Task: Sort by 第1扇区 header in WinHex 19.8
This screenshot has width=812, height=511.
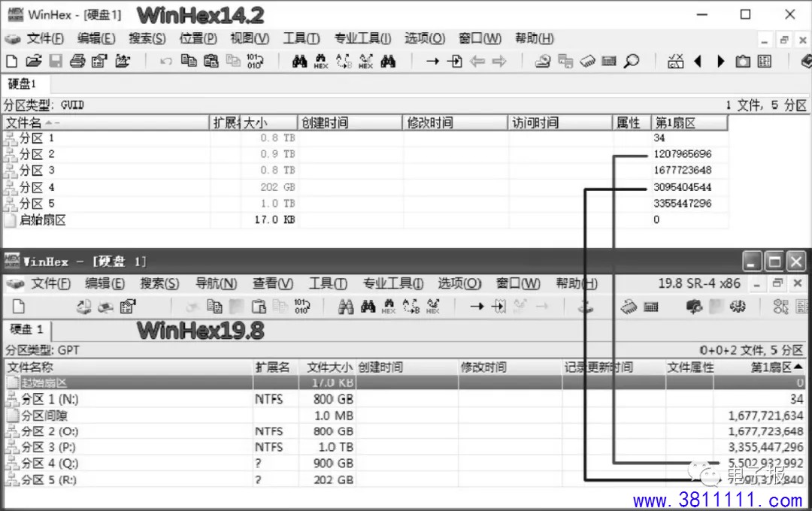Action: [x=760, y=367]
